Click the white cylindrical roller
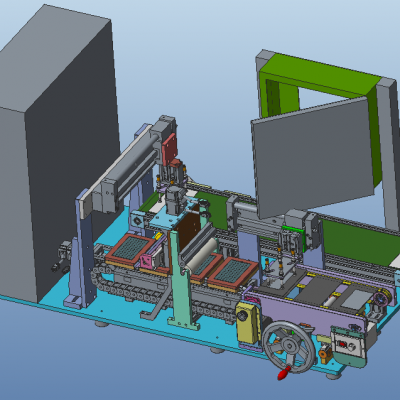The height and width of the screenshot is (400, 400). [x=202, y=254]
